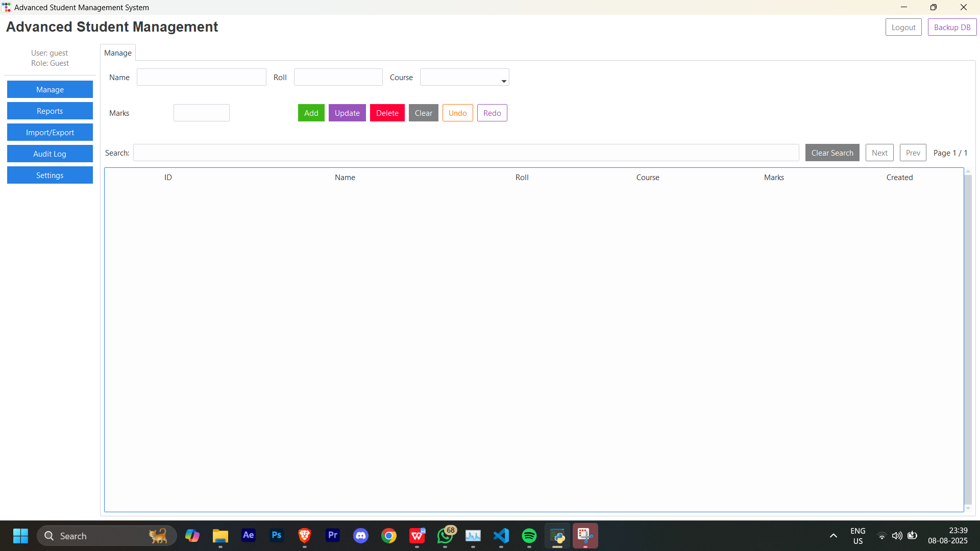This screenshot has width=980, height=551.
Task: Open Google Chrome from the taskbar
Action: point(389,536)
